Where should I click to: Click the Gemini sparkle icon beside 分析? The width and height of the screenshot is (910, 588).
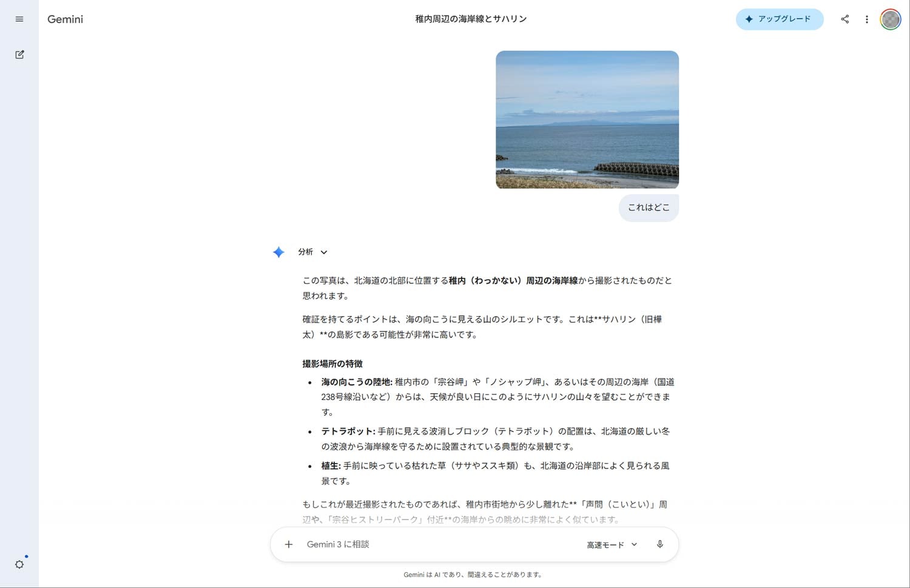click(278, 252)
